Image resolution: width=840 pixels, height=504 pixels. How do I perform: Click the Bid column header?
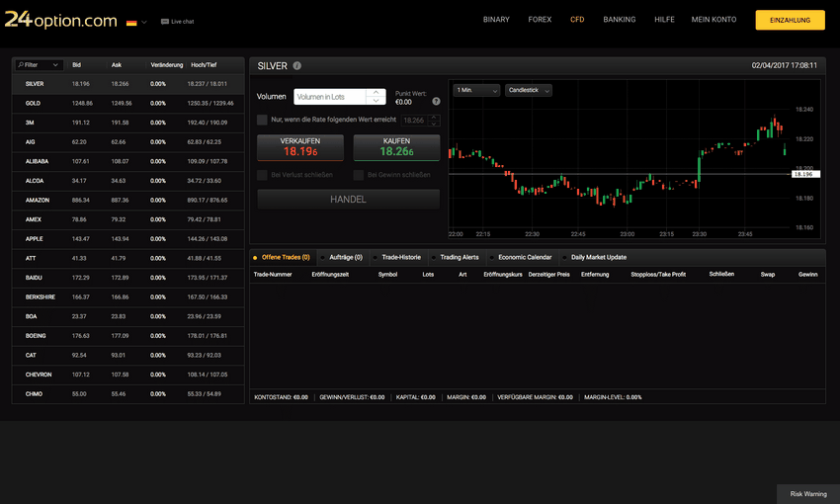pos(77,65)
